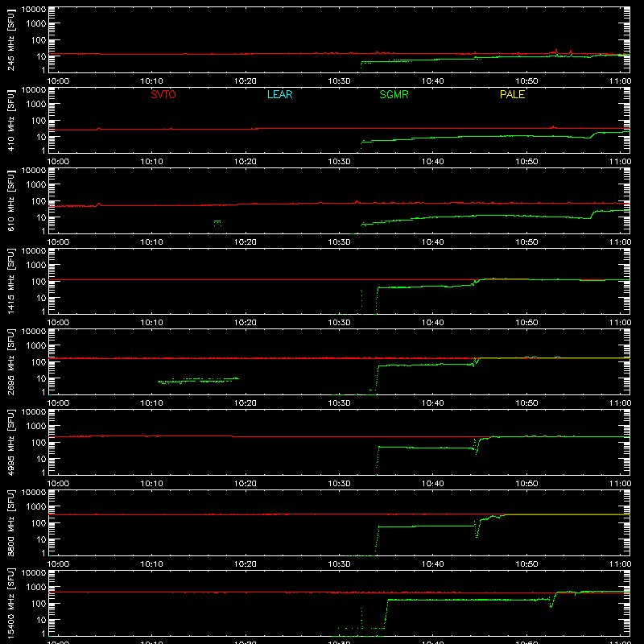
Task: Click the 245 MHz [SFU] axis label
Action: (10, 39)
